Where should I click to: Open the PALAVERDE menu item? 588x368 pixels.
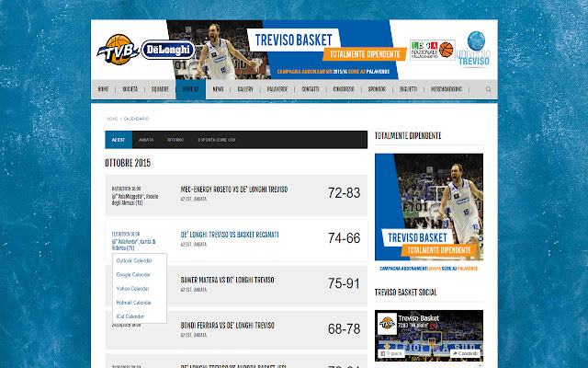[x=277, y=89]
